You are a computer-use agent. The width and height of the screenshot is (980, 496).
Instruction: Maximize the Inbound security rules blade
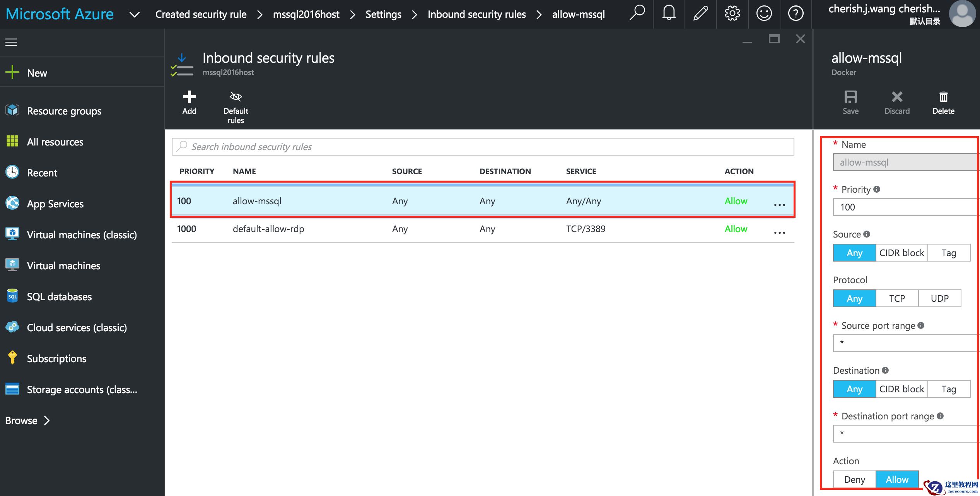point(774,39)
